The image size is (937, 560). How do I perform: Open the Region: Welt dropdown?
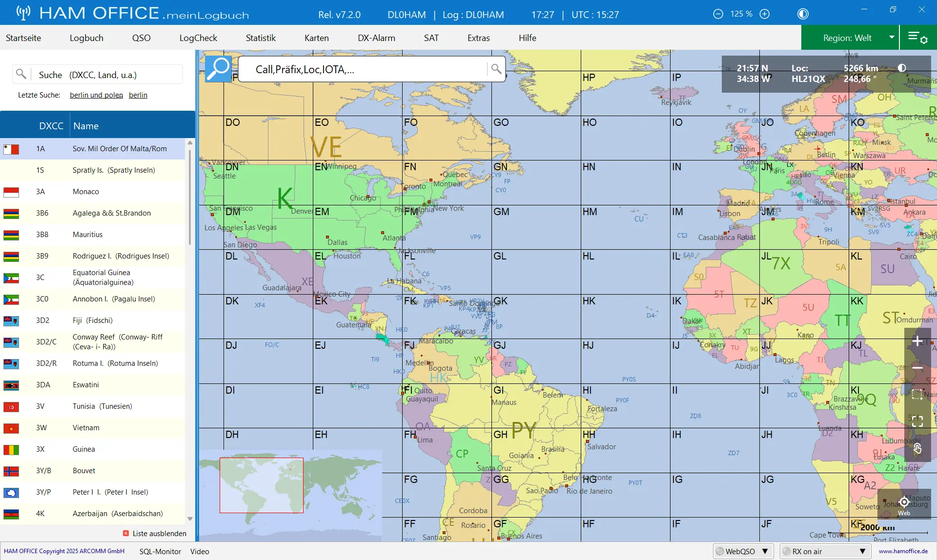pyautogui.click(x=850, y=38)
